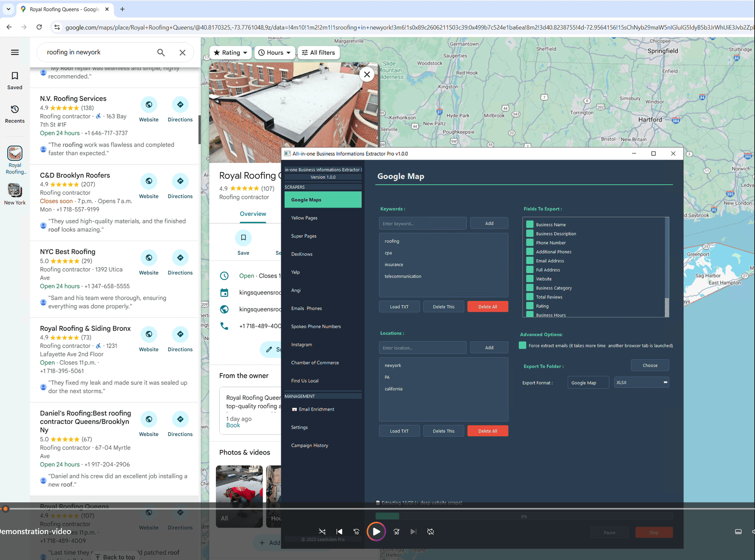
Task: Click the Enter keyword input field
Action: coord(423,223)
